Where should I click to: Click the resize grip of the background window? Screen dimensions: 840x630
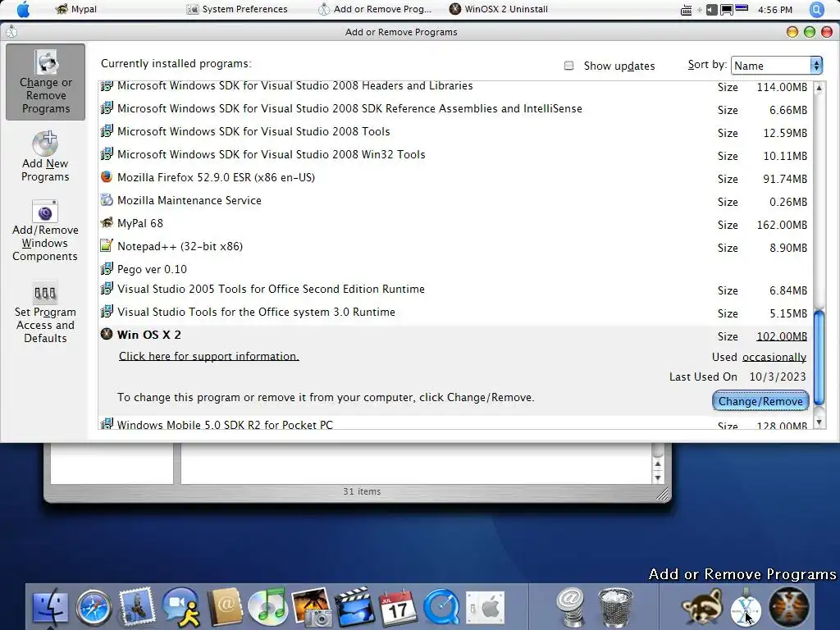click(663, 494)
